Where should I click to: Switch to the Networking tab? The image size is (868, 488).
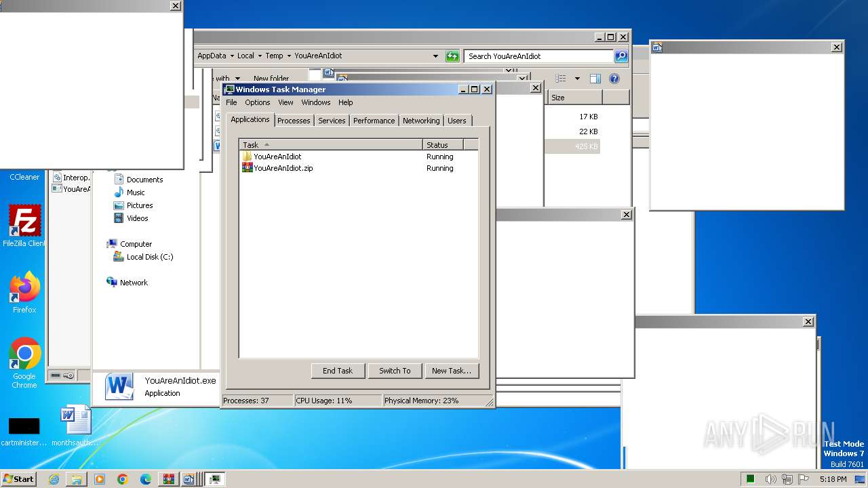click(x=421, y=121)
